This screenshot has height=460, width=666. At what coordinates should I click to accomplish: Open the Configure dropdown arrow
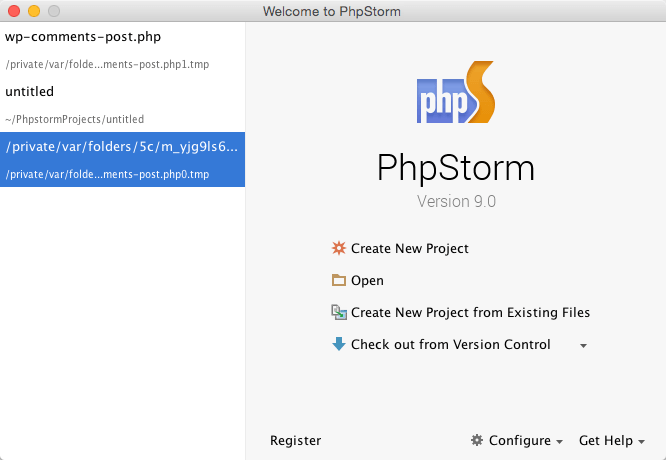point(559,442)
